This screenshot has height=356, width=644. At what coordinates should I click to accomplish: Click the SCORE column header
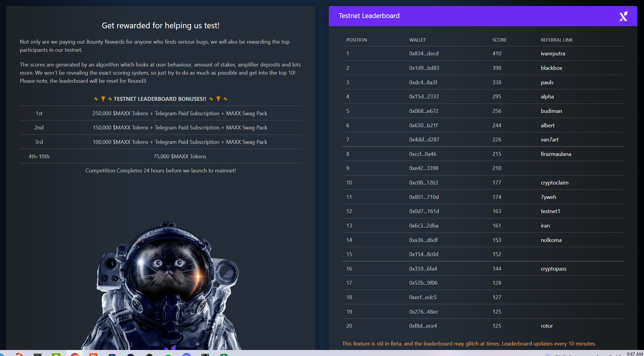pos(499,40)
